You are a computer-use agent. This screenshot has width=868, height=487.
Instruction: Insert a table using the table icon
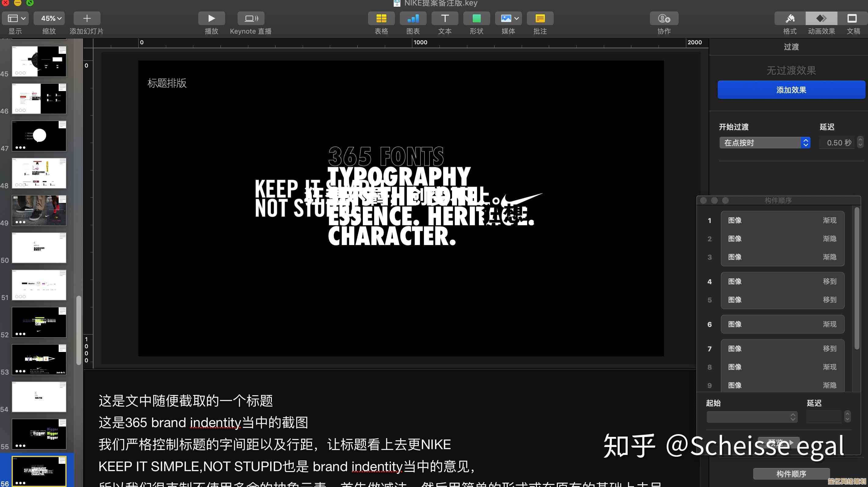point(381,18)
